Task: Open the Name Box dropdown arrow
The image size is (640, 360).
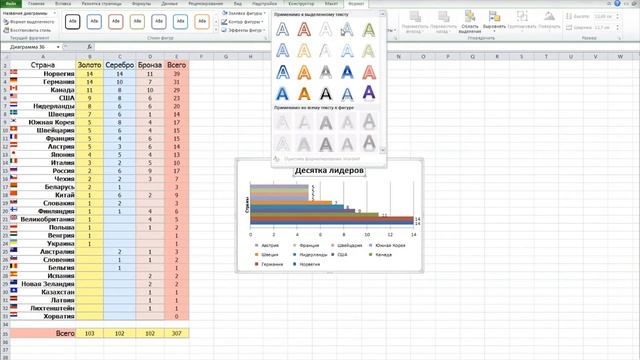Action: click(58, 47)
